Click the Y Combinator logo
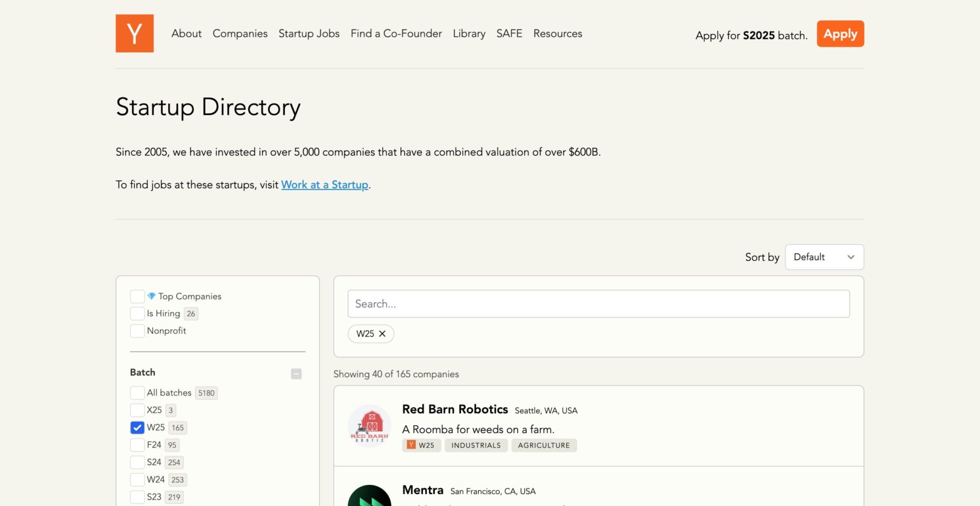The image size is (980, 506). (134, 34)
